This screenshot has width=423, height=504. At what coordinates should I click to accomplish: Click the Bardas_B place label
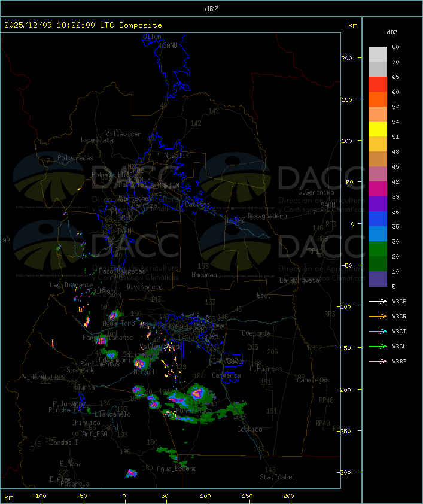[x=64, y=442]
